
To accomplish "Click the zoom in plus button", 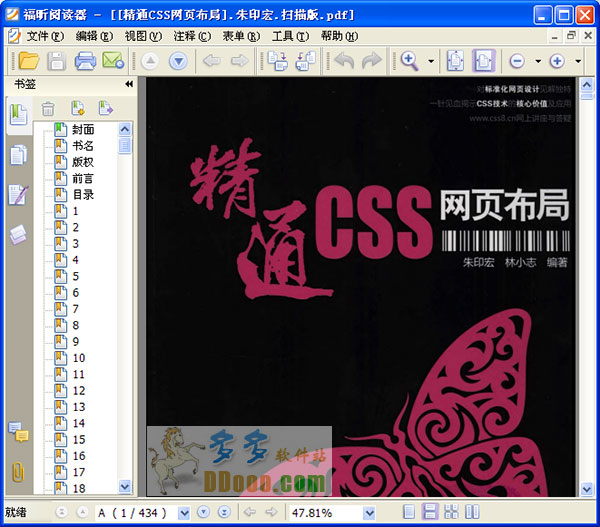I will 557,61.
